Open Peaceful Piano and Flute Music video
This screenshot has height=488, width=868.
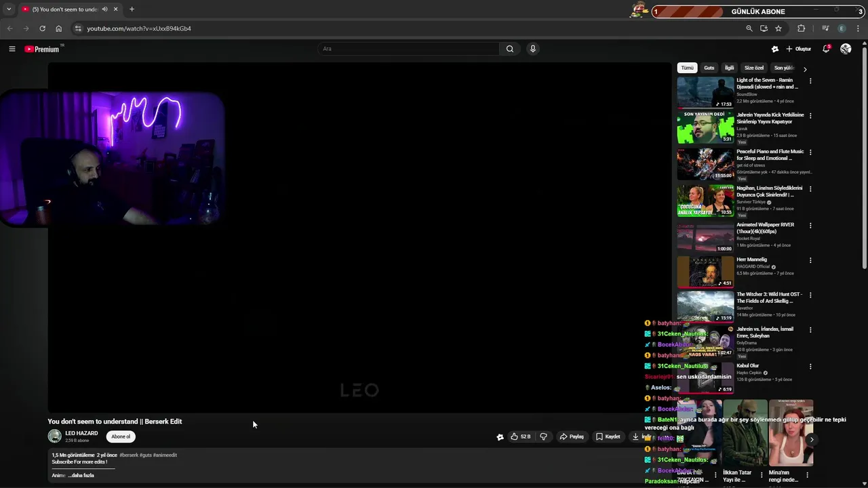[770, 155]
